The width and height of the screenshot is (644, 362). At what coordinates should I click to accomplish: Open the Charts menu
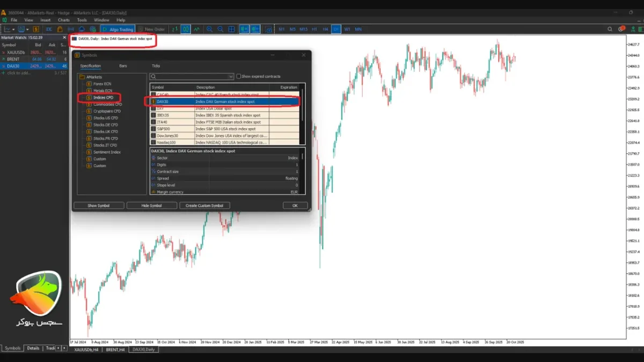click(64, 20)
